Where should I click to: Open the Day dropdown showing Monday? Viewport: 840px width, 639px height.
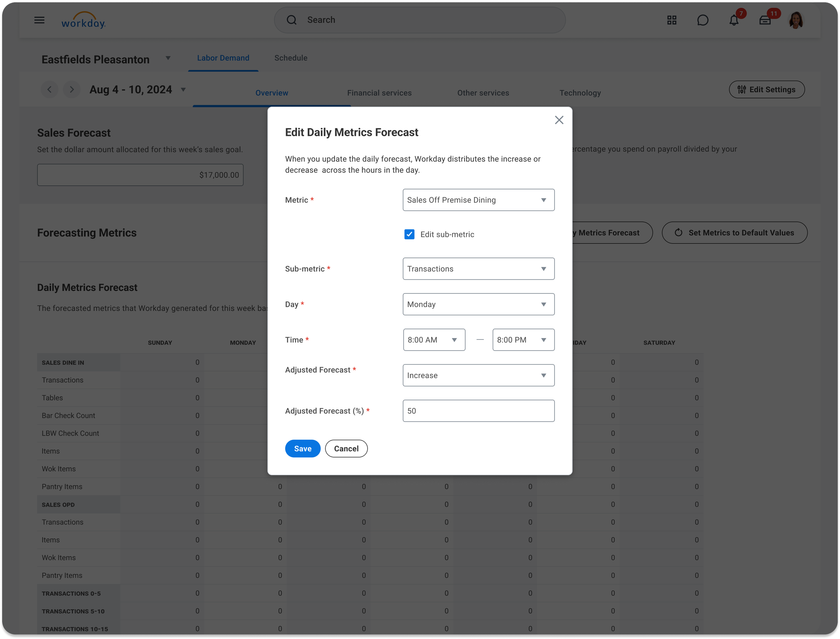click(x=478, y=304)
